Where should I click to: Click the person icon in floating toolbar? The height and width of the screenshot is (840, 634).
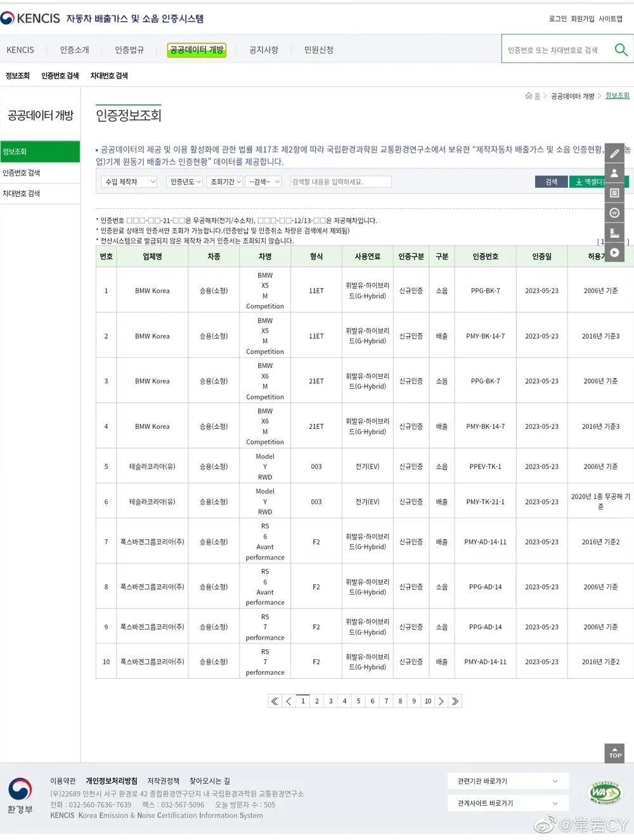(x=614, y=173)
